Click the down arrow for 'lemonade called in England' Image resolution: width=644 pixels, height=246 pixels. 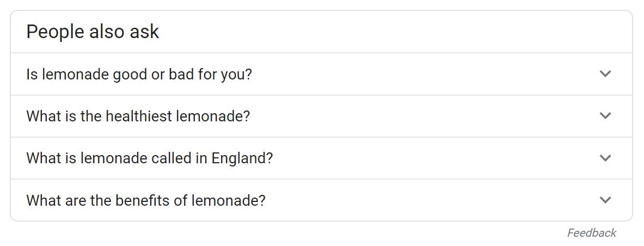pos(605,158)
